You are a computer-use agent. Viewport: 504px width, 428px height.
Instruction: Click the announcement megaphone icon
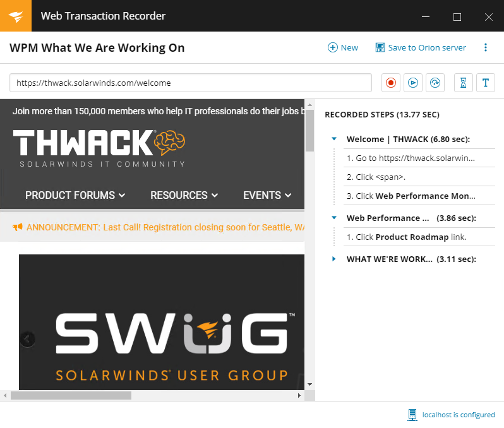pyautogui.click(x=17, y=227)
